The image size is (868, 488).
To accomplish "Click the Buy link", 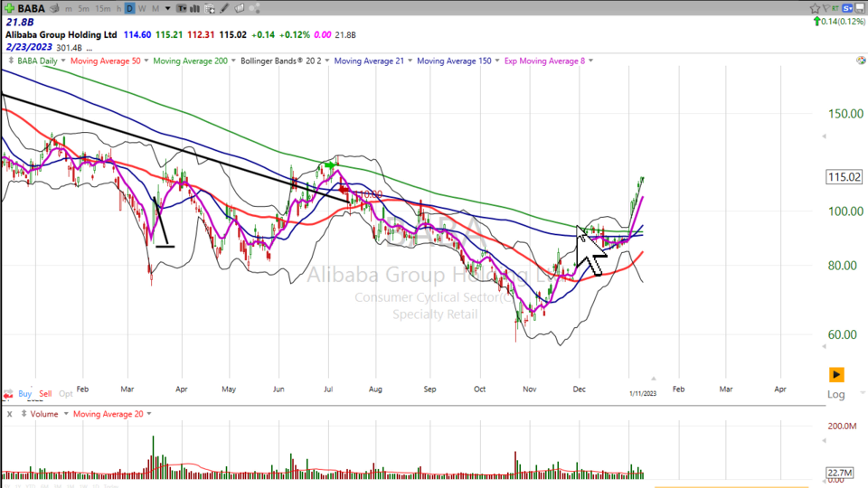I will (25, 394).
